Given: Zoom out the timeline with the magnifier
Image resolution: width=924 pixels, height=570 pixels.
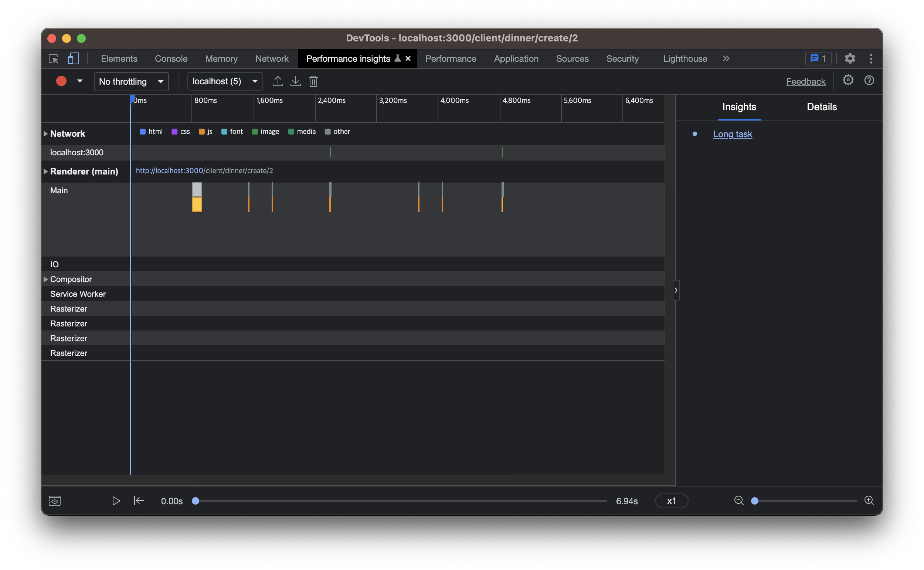Looking at the screenshot, I should click(739, 501).
